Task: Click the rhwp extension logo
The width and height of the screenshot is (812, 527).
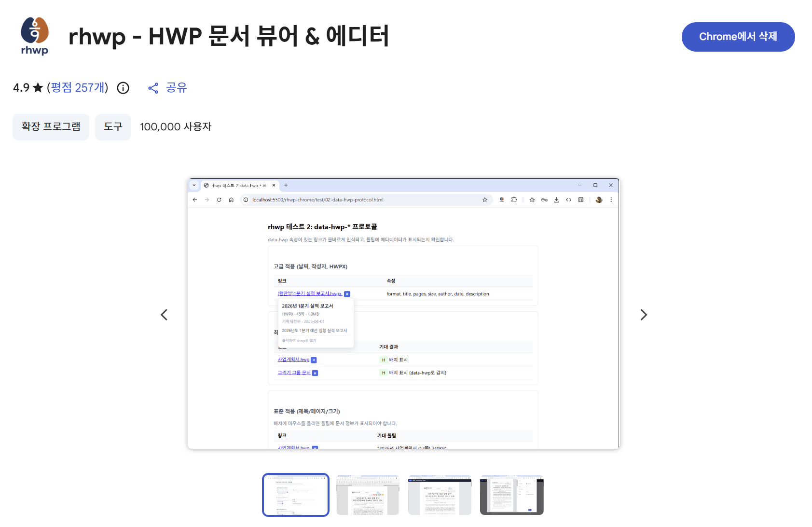Action: pyautogui.click(x=35, y=36)
